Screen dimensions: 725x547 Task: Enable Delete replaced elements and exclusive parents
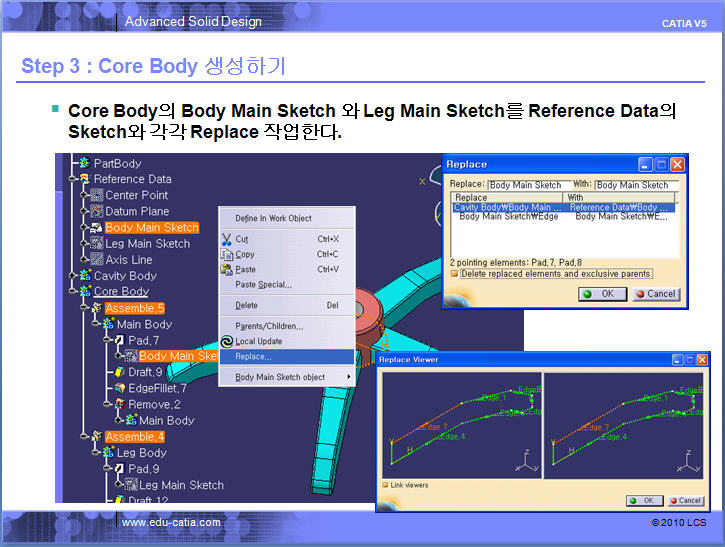pyautogui.click(x=455, y=274)
